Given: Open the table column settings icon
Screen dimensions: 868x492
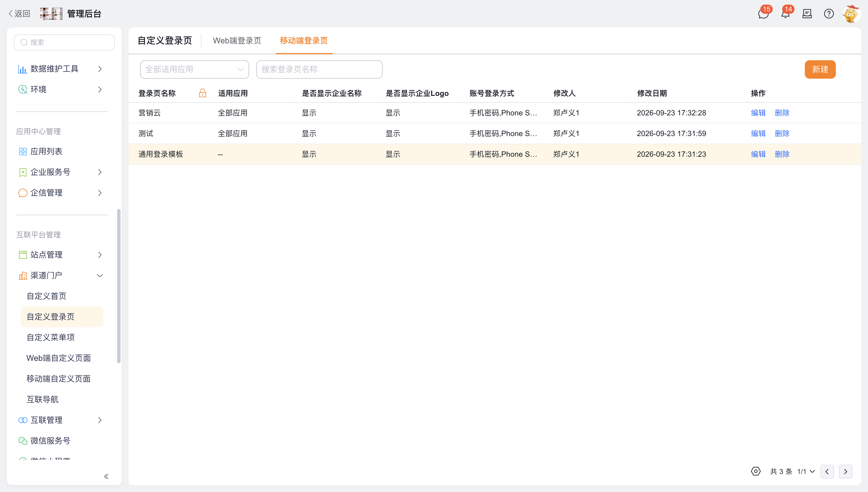Looking at the screenshot, I should tap(756, 471).
